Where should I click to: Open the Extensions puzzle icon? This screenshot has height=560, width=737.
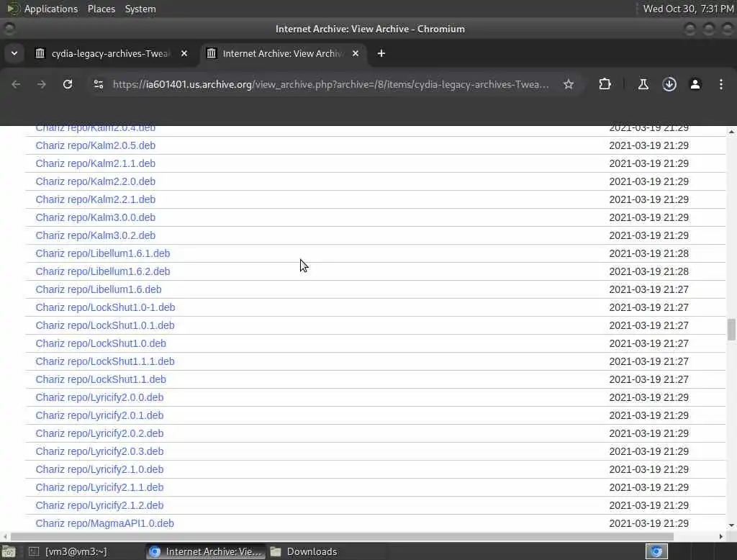605,84
